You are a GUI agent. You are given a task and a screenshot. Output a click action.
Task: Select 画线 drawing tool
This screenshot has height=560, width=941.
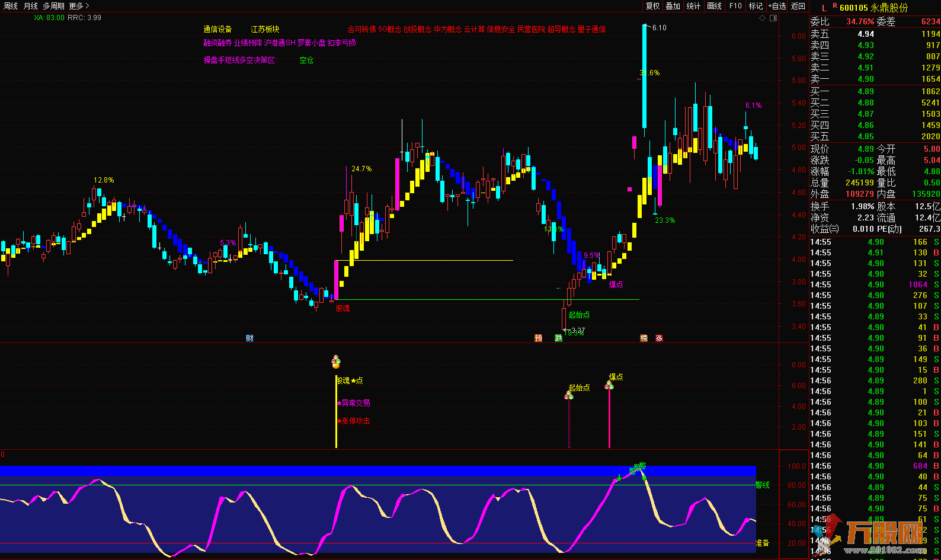(715, 6)
